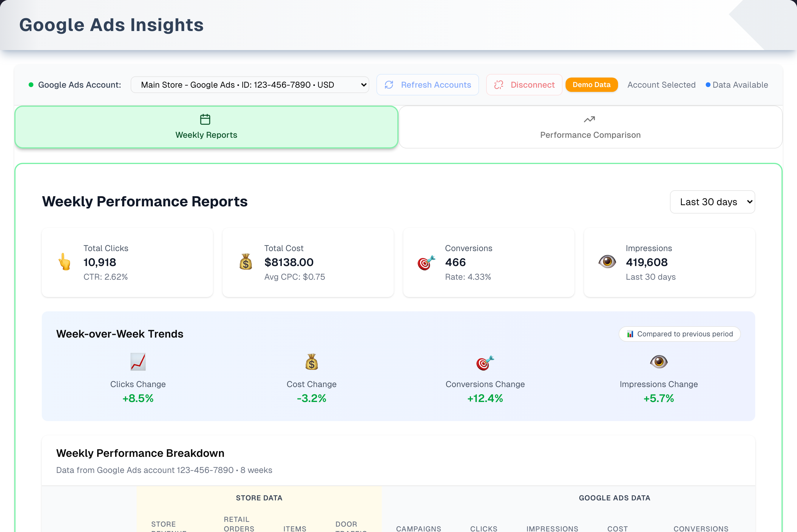Viewport: 797px width, 532px height.
Task: Click the Week-over-Week Trends heading
Action: 120,334
